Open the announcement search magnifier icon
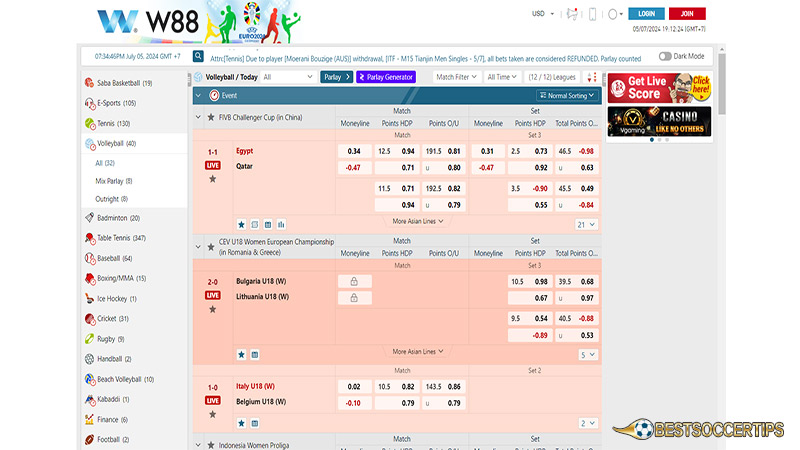This screenshot has width=800, height=450. pos(198,57)
